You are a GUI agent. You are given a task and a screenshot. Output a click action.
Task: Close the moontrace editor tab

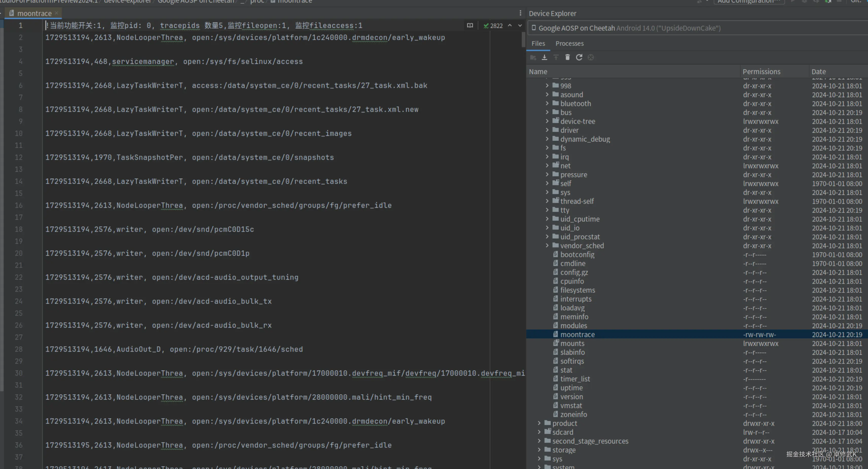[57, 13]
